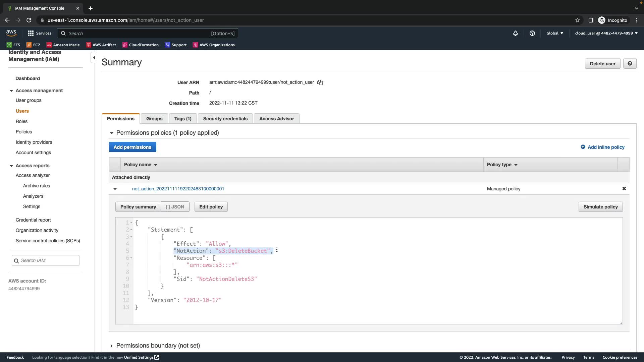Collapse the not_action policy row arrow
Screen dimensions: 644x362
point(115,189)
